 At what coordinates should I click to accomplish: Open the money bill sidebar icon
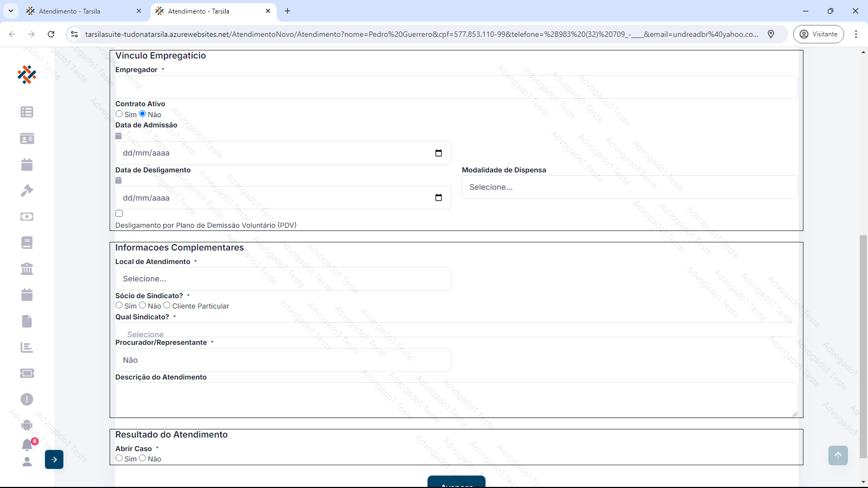tap(27, 216)
